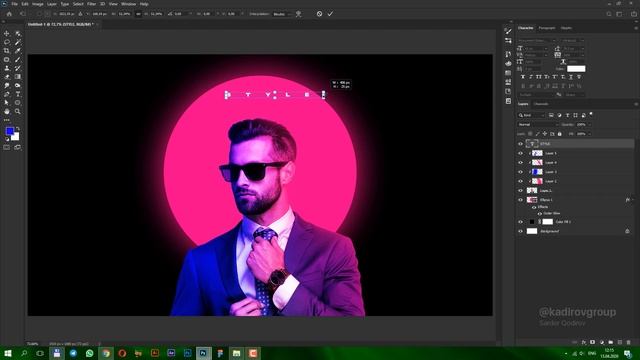Viewport: 640px width, 360px height.
Task: Click the text Color swatch in Character panel
Action: [x=576, y=69]
